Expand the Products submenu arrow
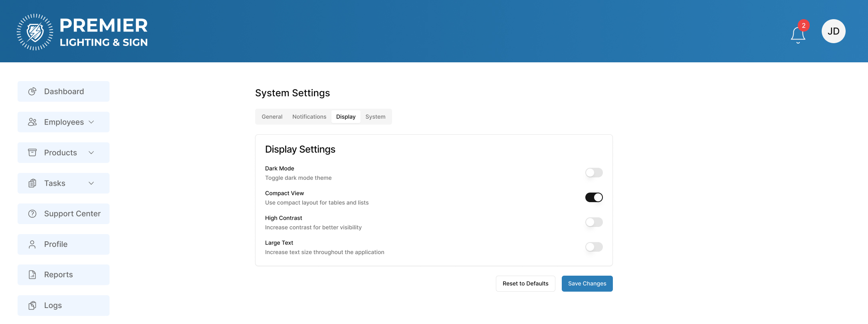868x324 pixels. click(x=91, y=153)
